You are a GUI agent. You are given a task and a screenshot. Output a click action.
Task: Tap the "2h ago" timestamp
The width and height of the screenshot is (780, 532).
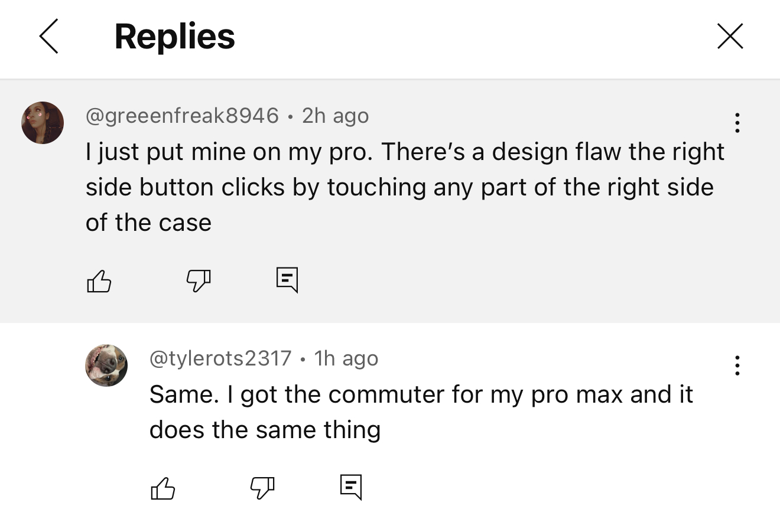coord(335,115)
